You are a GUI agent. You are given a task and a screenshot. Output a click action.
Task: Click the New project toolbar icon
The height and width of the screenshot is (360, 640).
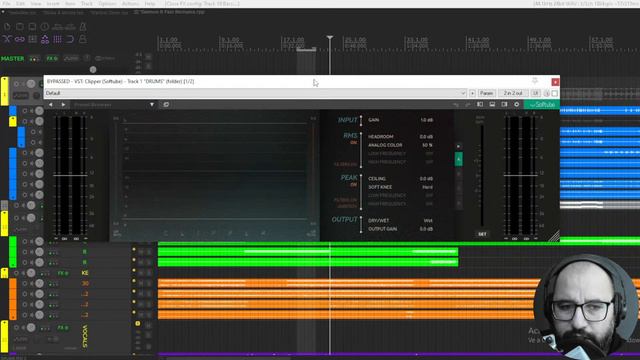pos(7,27)
